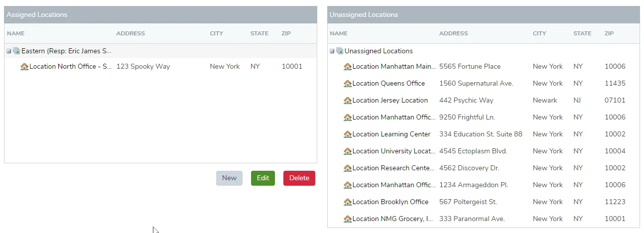644x233 pixels.
Task: Sort Unassigned Locations by ADDRESS column
Action: pos(454,33)
